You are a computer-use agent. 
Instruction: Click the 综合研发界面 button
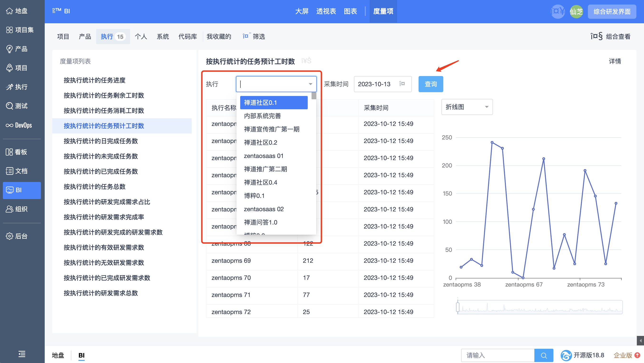tap(612, 11)
